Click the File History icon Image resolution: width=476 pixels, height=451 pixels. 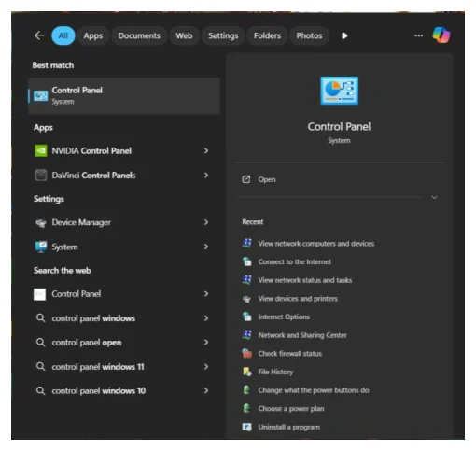click(247, 372)
